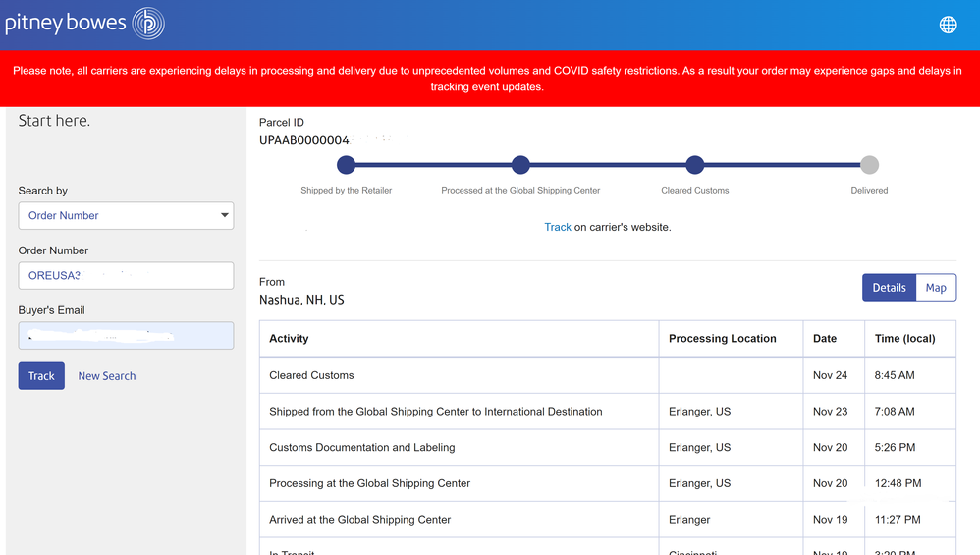Switch to the Map tab

[936, 288]
